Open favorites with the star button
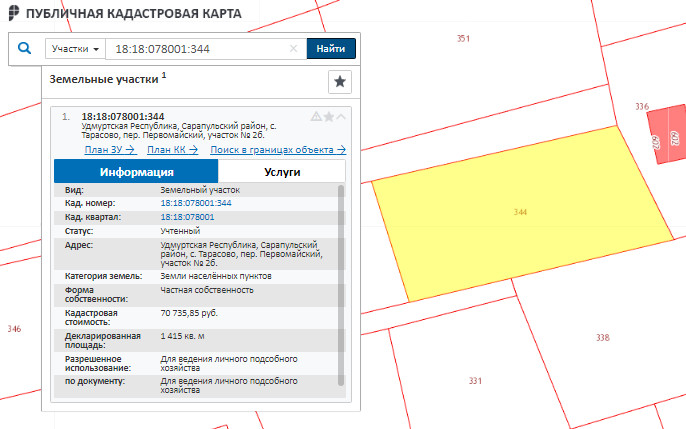Image resolution: width=686 pixels, height=429 pixels. pos(340,82)
